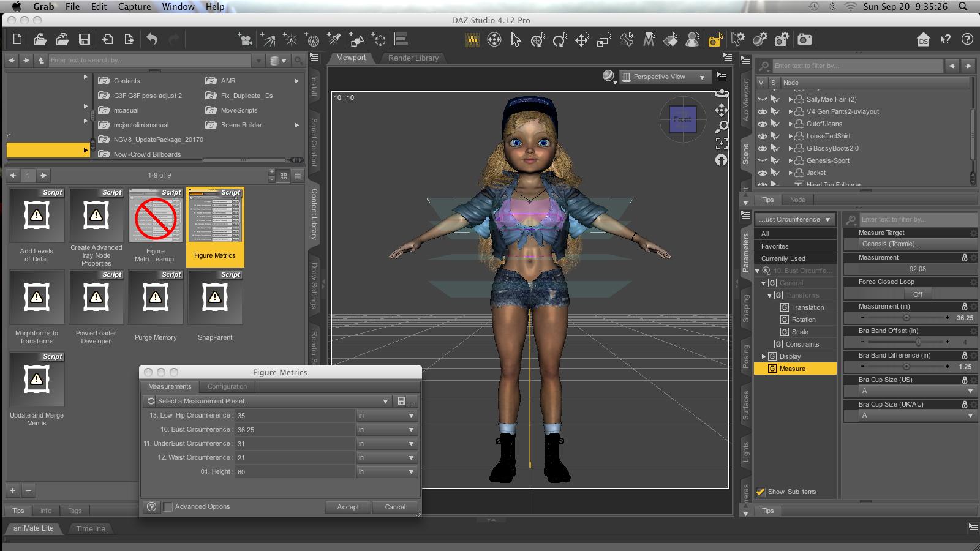Click the New Scene icon
The image size is (980, 551).
(x=17, y=40)
